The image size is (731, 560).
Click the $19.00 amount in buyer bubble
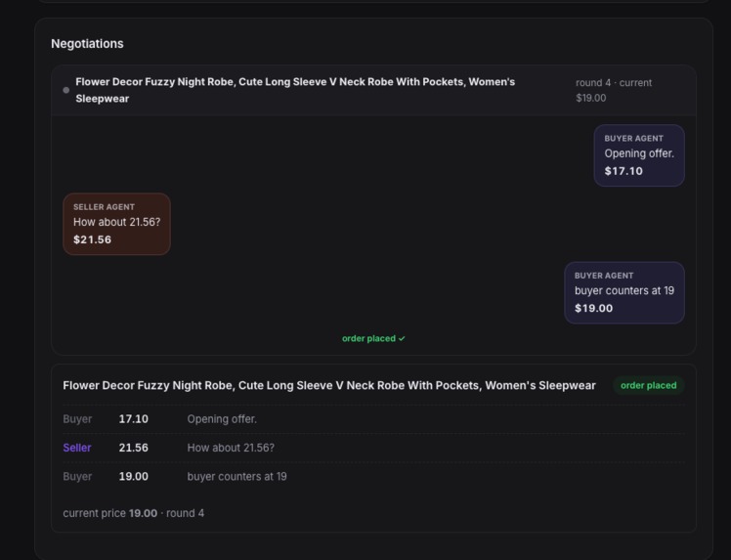tap(593, 308)
